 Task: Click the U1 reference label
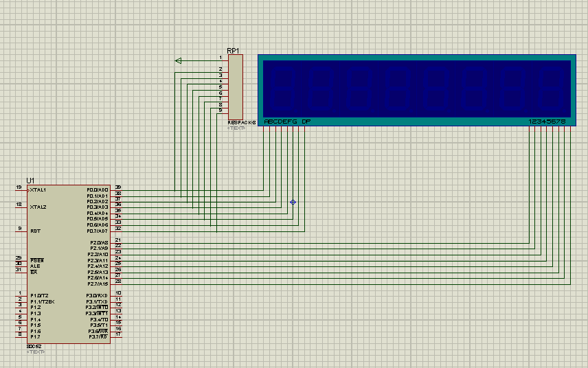point(30,181)
